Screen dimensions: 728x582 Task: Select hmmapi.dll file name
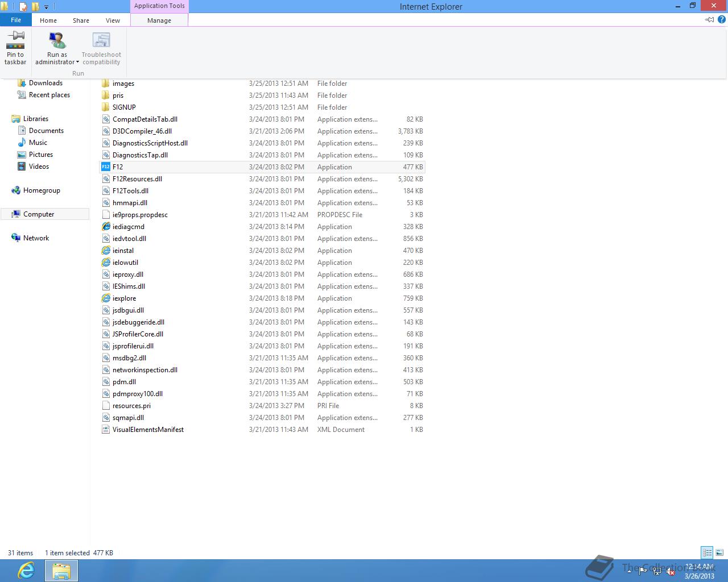pyautogui.click(x=130, y=203)
